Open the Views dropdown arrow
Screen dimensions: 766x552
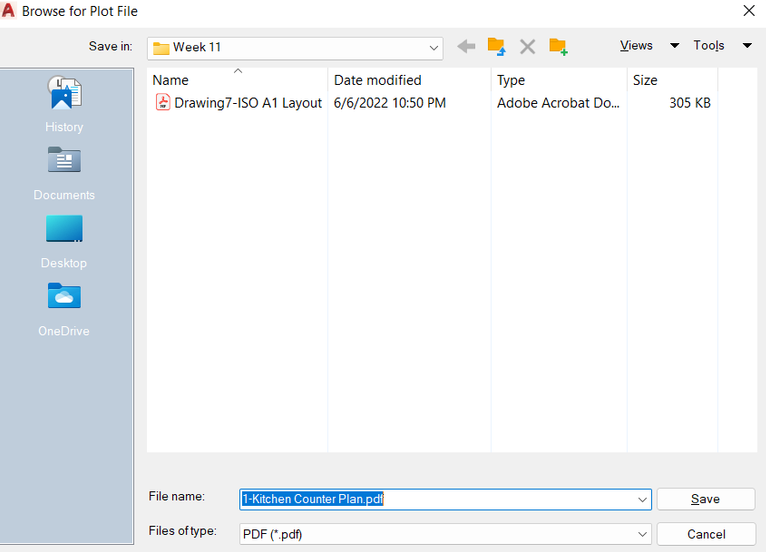[674, 45]
